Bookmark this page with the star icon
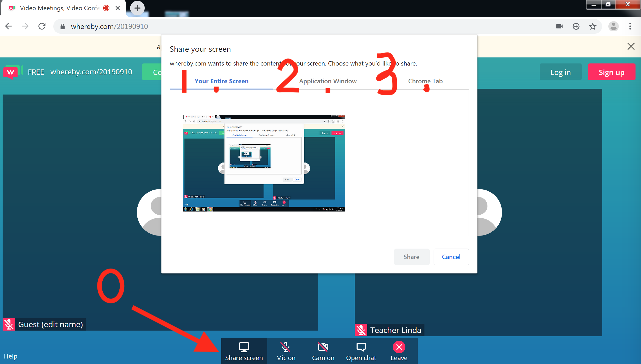641x364 pixels. [x=592, y=26]
